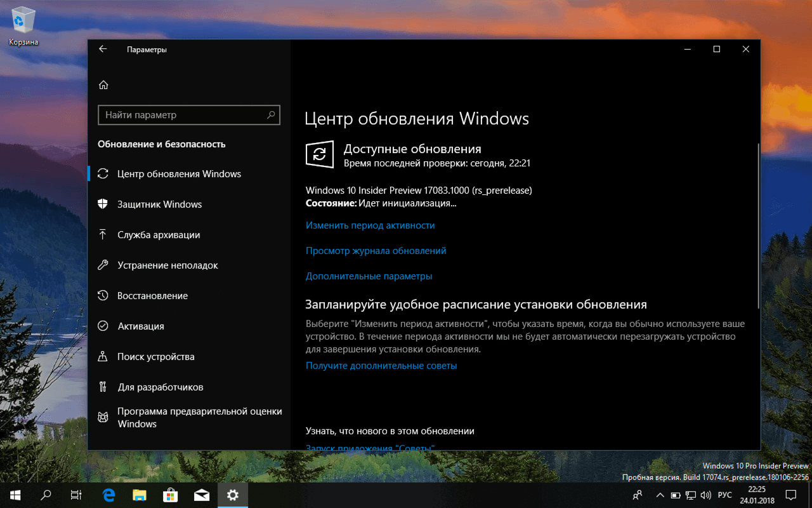Screen dimensions: 812x508
Task: Open Восстановление in the sidebar
Action: [189, 296]
